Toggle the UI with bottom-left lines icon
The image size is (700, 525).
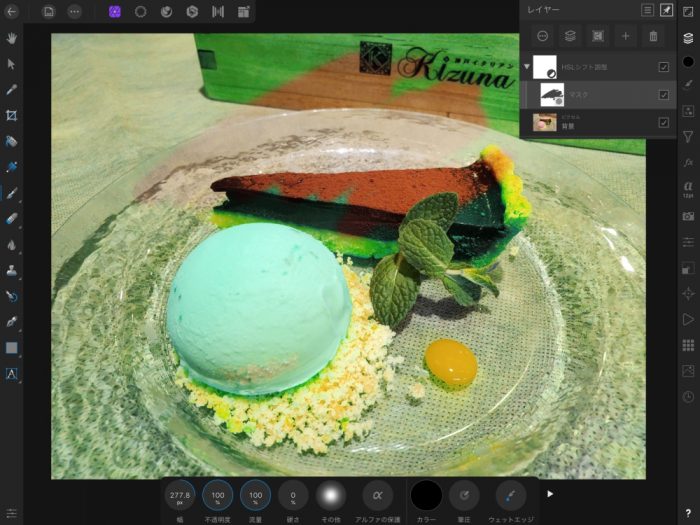pos(12,513)
